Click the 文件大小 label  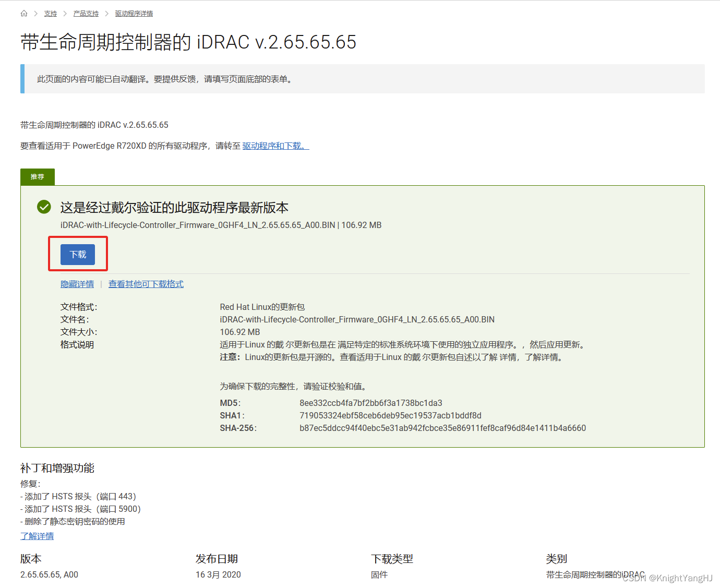(79, 332)
